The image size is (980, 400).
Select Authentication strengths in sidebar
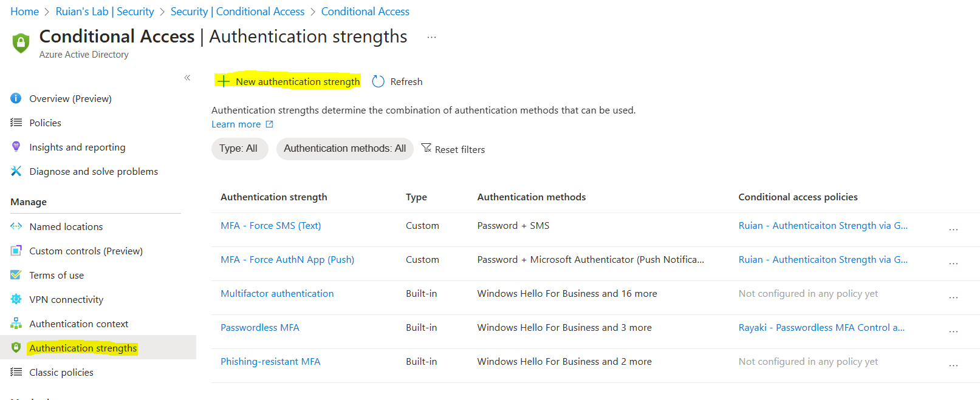[83, 348]
